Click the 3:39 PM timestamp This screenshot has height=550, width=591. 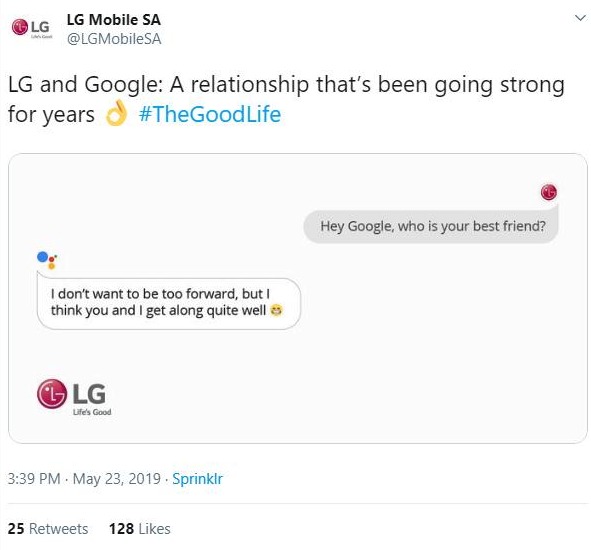pos(34,479)
